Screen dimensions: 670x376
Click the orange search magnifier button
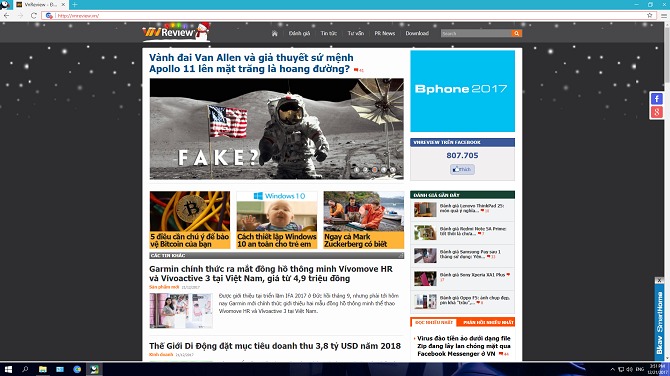point(517,33)
